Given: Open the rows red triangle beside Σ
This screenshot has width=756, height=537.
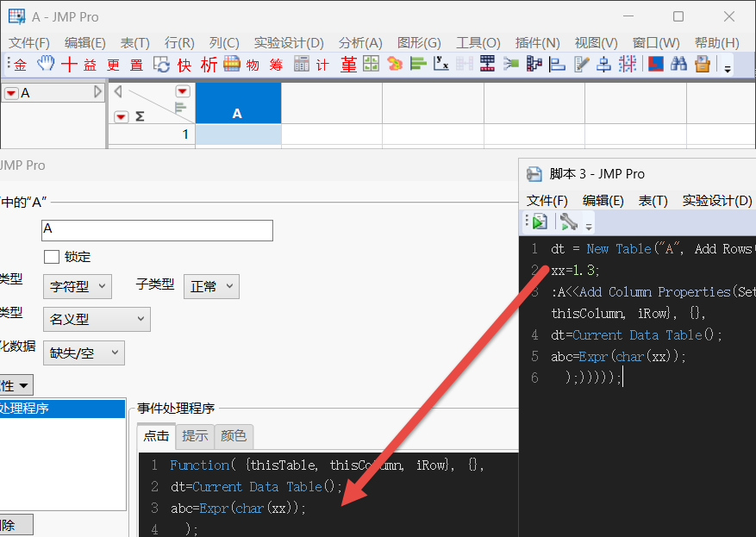Looking at the screenshot, I should click(x=121, y=116).
